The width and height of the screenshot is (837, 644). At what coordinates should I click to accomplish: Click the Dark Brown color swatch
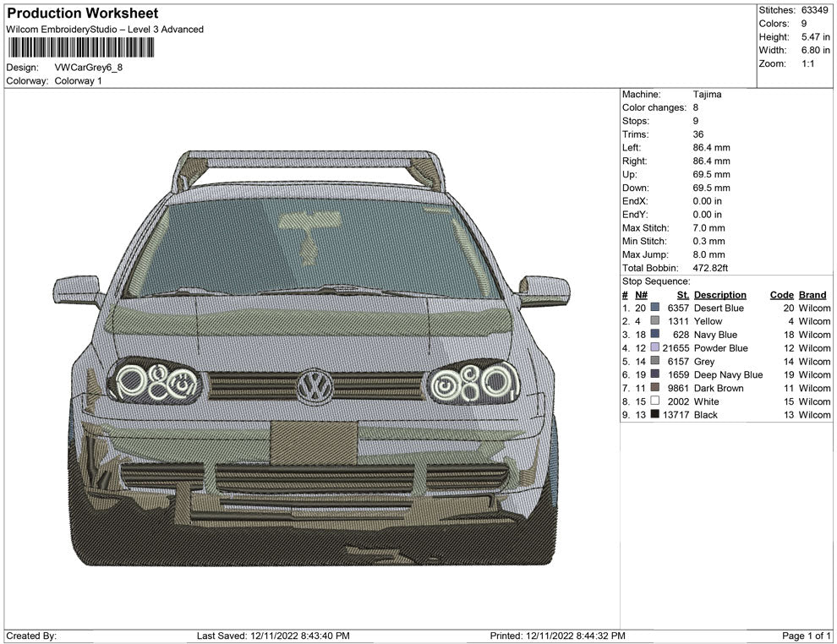655,388
